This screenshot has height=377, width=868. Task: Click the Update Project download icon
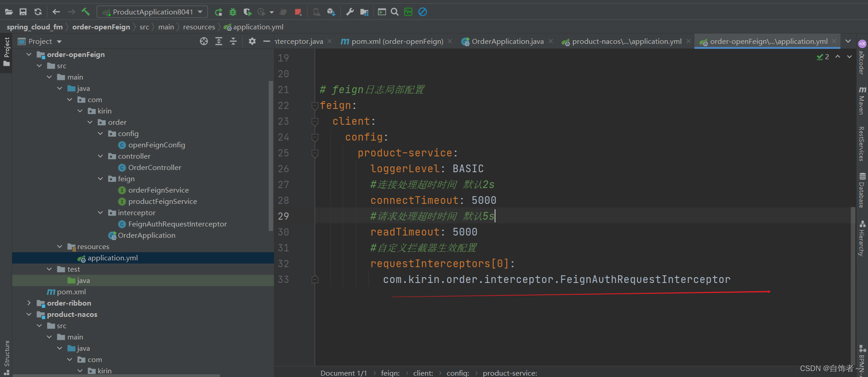pyautogui.click(x=331, y=12)
